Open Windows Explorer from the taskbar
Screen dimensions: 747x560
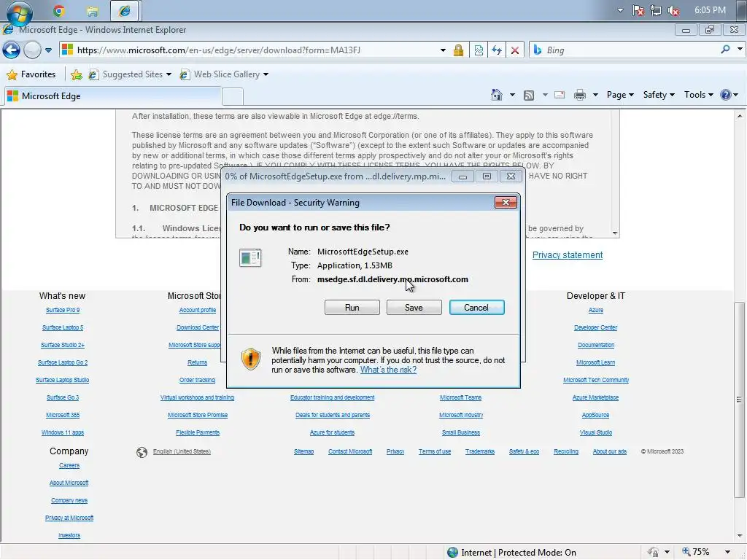pyautogui.click(x=93, y=10)
